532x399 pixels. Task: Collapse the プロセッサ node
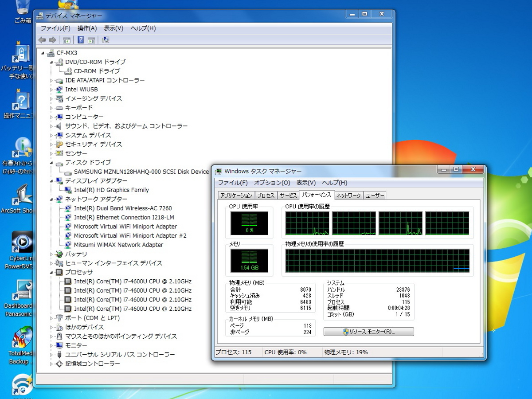(x=51, y=272)
